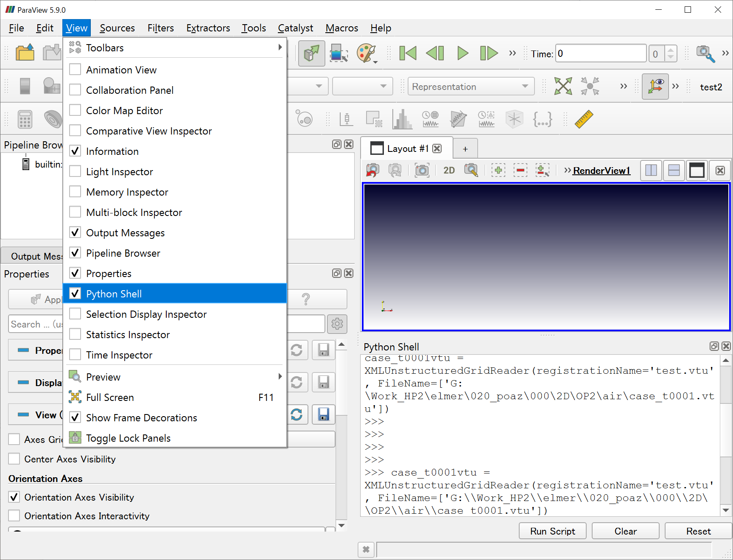Toggle the 2D interaction mode button
The image size is (733, 560).
coord(449,171)
